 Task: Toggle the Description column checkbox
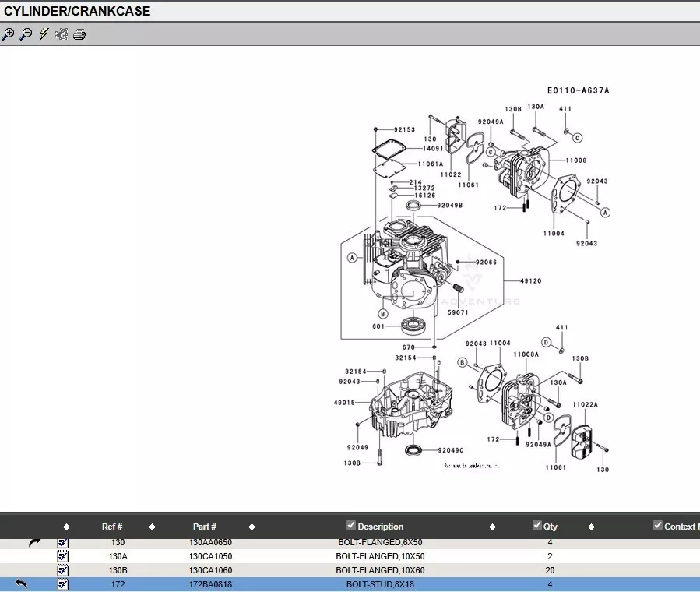(x=350, y=526)
